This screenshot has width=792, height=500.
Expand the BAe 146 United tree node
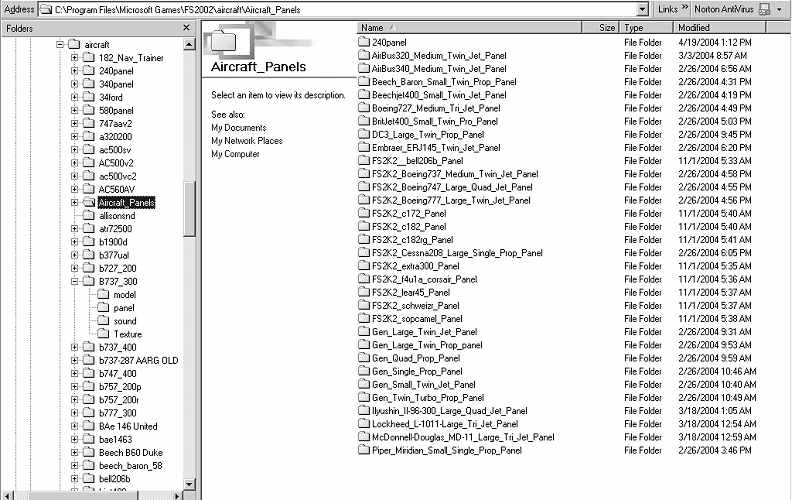(74, 426)
